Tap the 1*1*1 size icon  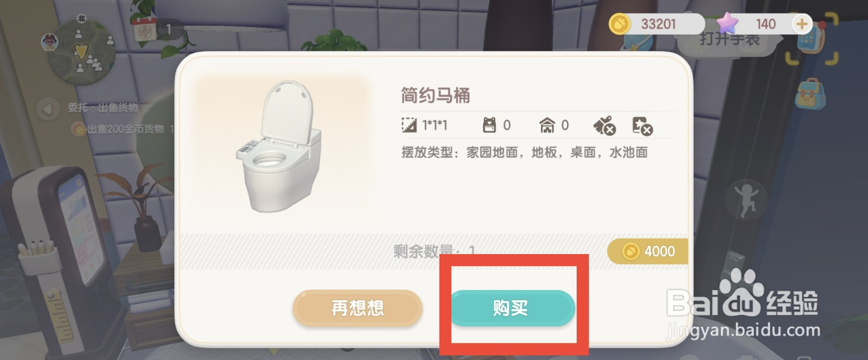tap(409, 125)
